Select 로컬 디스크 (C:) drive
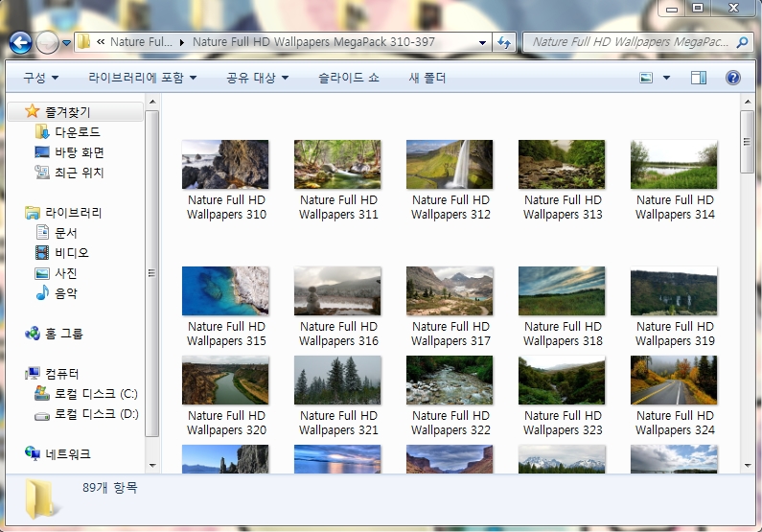 coord(95,394)
